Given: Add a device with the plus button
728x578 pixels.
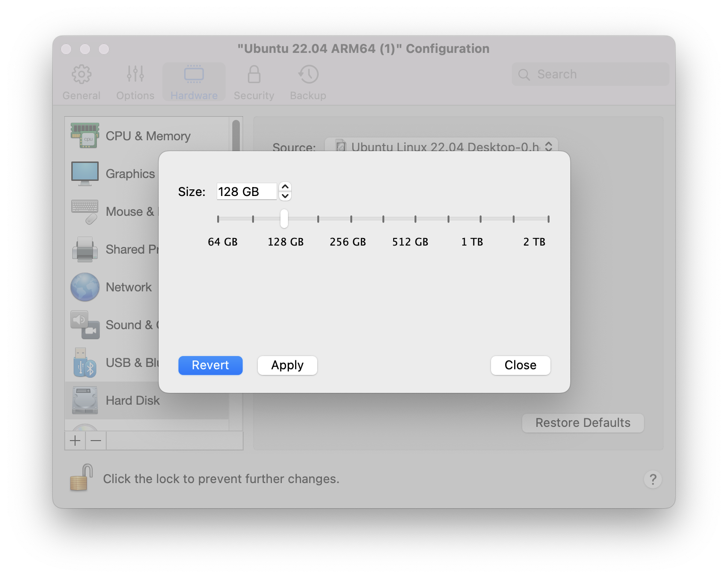Looking at the screenshot, I should click(75, 441).
